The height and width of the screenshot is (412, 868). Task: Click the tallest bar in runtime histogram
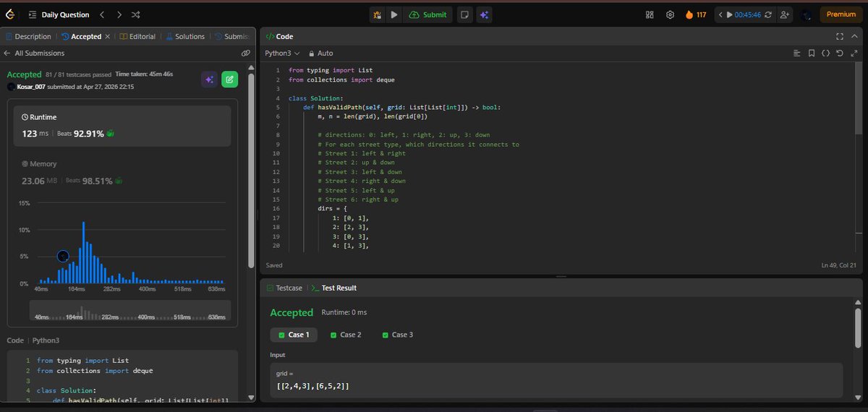[84, 252]
